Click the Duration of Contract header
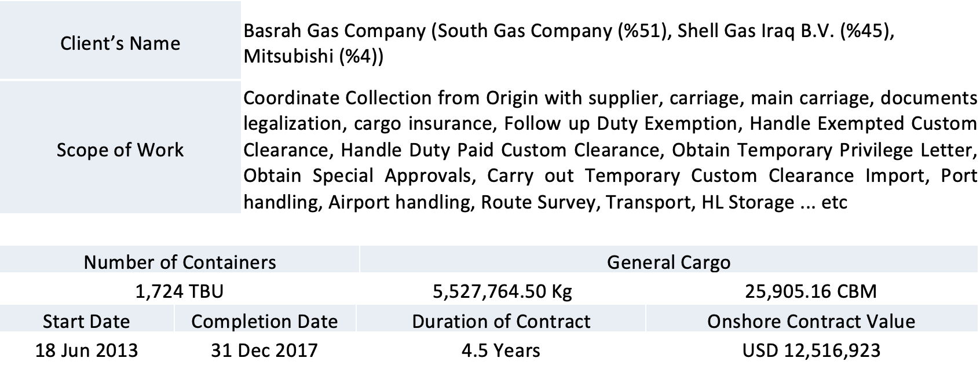The width and height of the screenshot is (980, 365). tap(501, 320)
